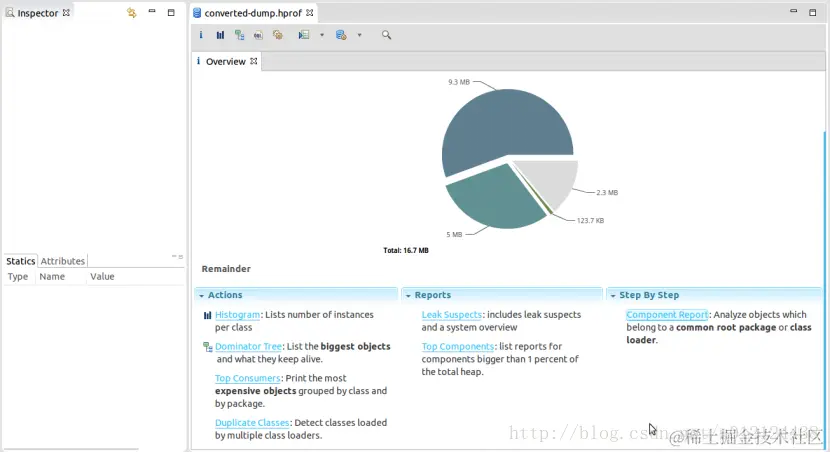Image resolution: width=830 pixels, height=453 pixels.
Task: Click the Total: 16.7 MB text
Action: click(405, 250)
